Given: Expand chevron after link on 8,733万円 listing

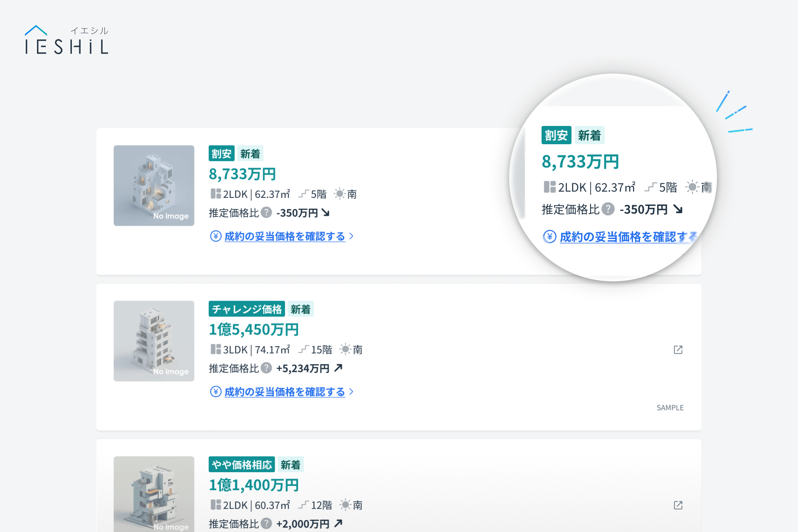Looking at the screenshot, I should click(352, 236).
